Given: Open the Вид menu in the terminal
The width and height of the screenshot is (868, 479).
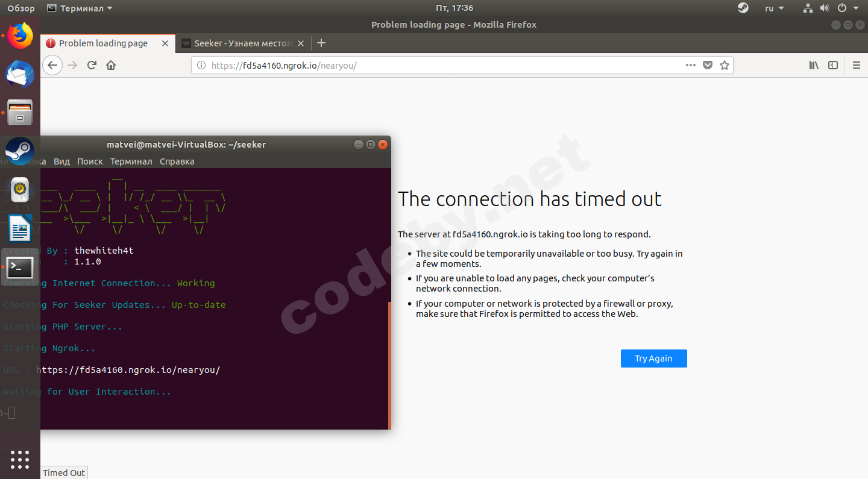Looking at the screenshot, I should [61, 161].
